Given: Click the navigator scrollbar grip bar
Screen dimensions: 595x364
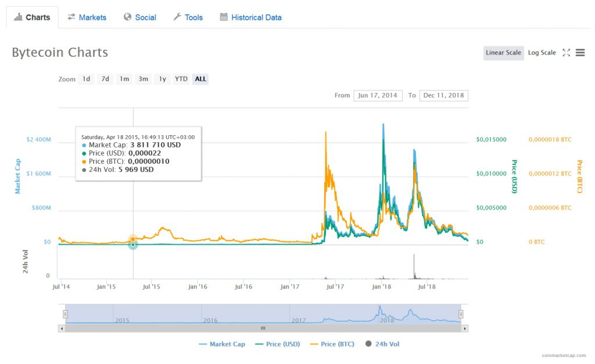Looking at the screenshot, I should (263, 329).
